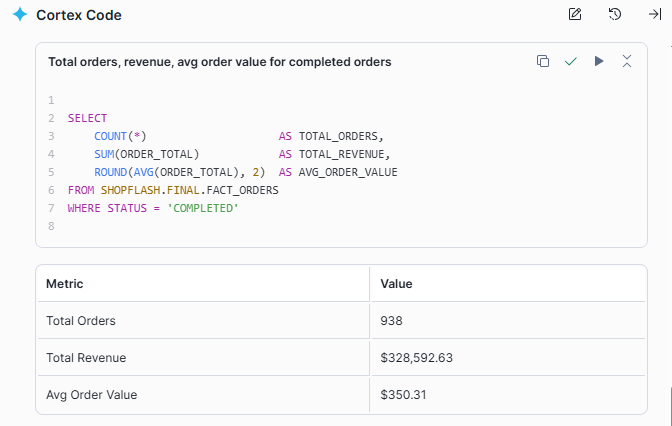Select the $328,592.63 value cell
This screenshot has width=672, height=426.
point(508,358)
